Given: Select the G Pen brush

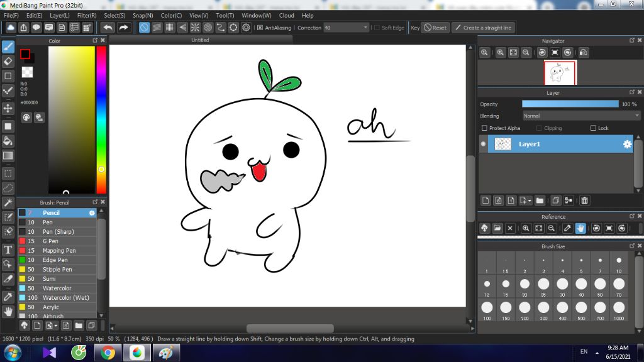Looking at the screenshot, I should tap(57, 241).
